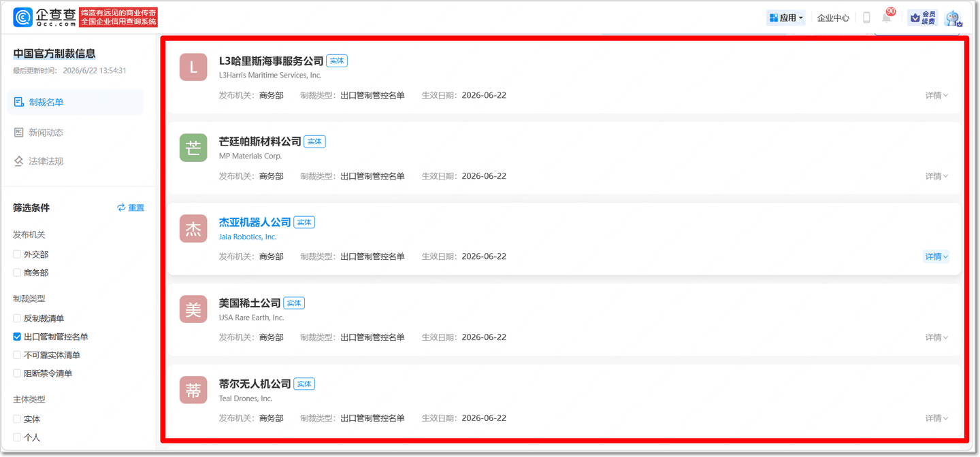Screen dimensions: 980x457
Task: Expand 详情 for 杰亚机器人公司
Action: pos(936,256)
